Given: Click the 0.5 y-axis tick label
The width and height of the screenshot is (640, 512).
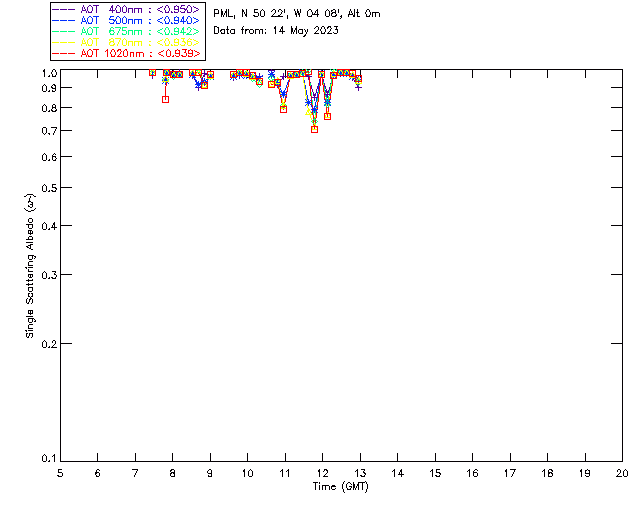Looking at the screenshot, I should pos(49,188).
